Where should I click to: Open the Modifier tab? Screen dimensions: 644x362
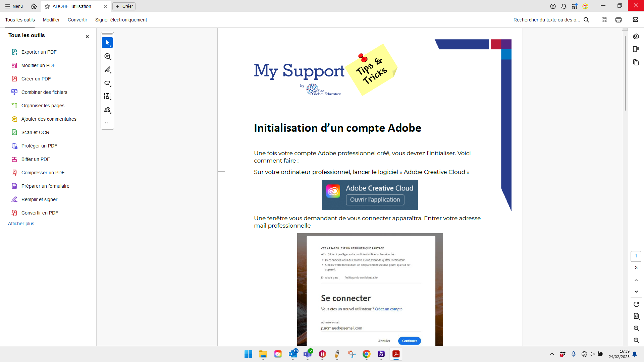pyautogui.click(x=51, y=20)
